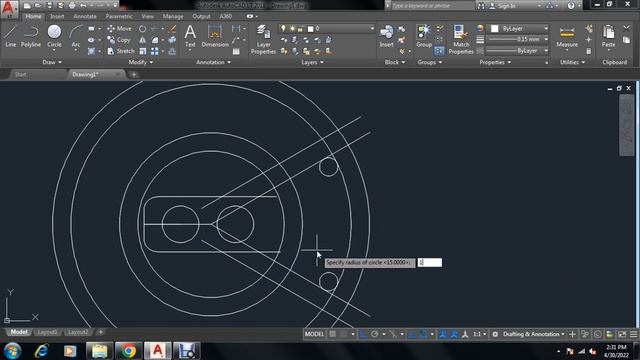This screenshot has height=360, width=640.
Task: Open the object color ByLayer swatch dropdown
Action: click(518, 29)
